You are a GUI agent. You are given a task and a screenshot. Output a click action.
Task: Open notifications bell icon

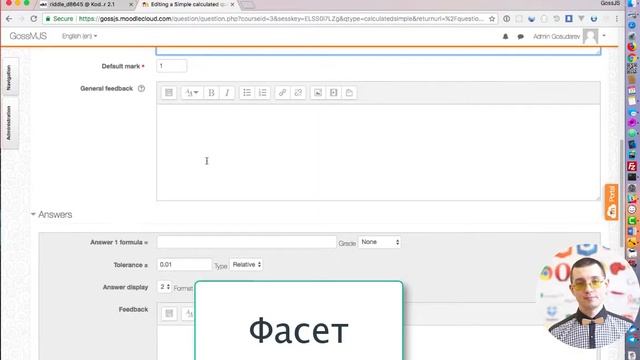(x=505, y=36)
